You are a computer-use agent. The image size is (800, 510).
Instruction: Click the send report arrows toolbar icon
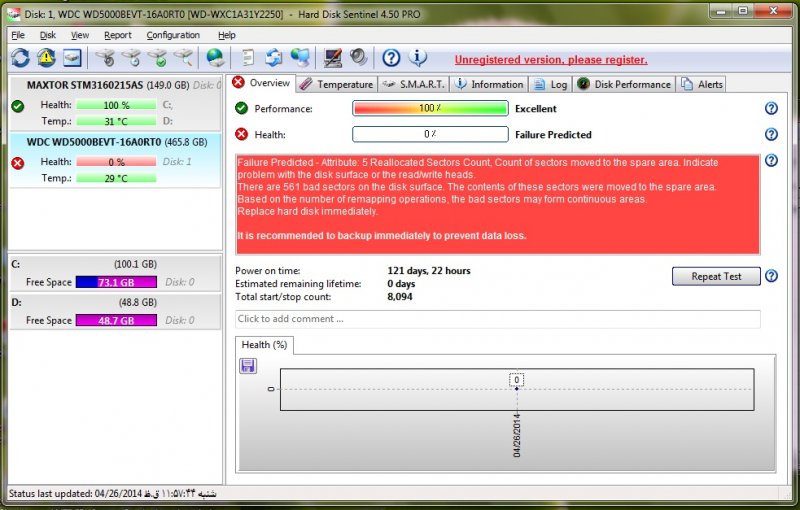pos(273,58)
